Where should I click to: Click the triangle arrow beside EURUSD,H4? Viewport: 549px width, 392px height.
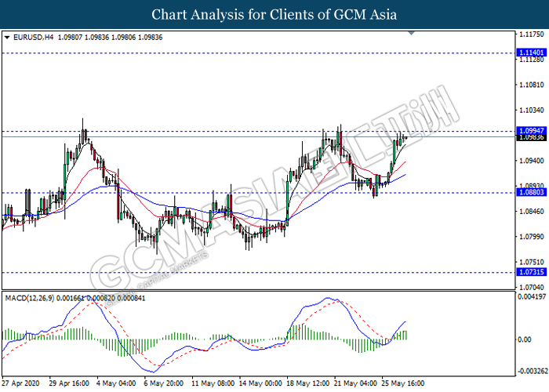[6, 37]
